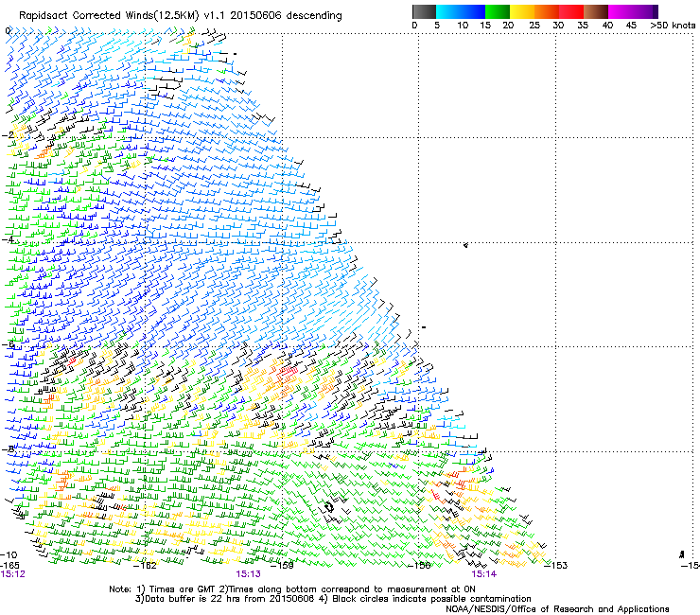Viewport: 700px width, 615px height.
Task: Click the '35' label under the color bar
Action: [583, 25]
